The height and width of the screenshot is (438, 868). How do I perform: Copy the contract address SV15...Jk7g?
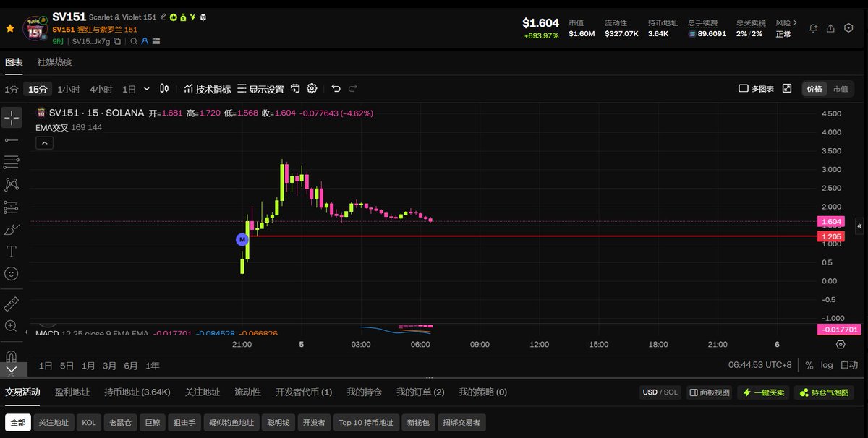click(117, 41)
